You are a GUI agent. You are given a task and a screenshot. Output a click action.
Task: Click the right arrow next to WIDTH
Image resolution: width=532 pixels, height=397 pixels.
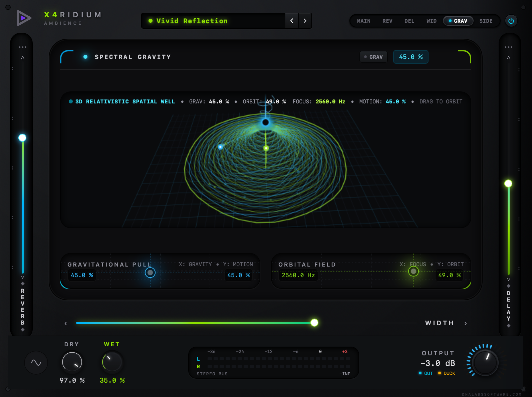(466, 323)
